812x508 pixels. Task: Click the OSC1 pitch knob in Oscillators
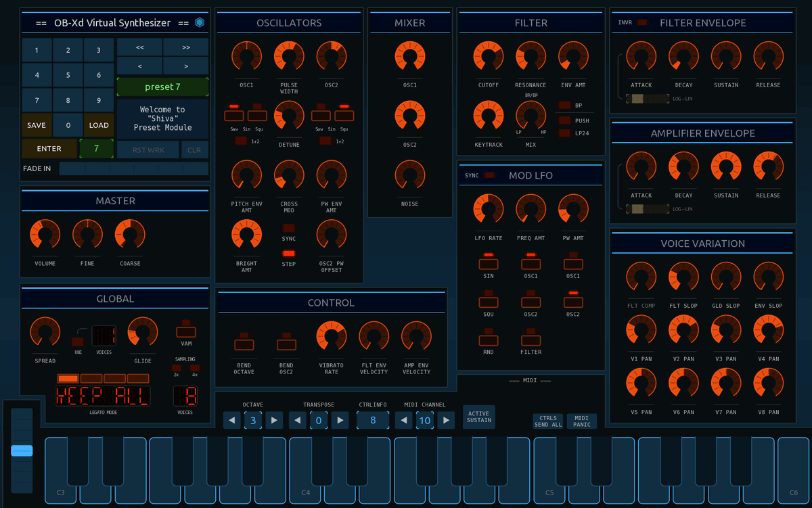[x=246, y=56]
